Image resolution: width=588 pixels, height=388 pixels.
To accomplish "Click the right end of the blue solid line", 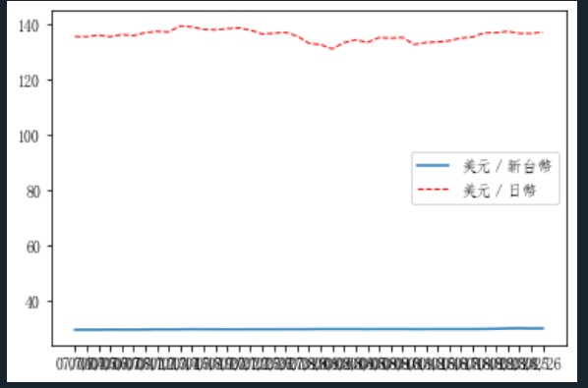I will pyautogui.click(x=543, y=328).
